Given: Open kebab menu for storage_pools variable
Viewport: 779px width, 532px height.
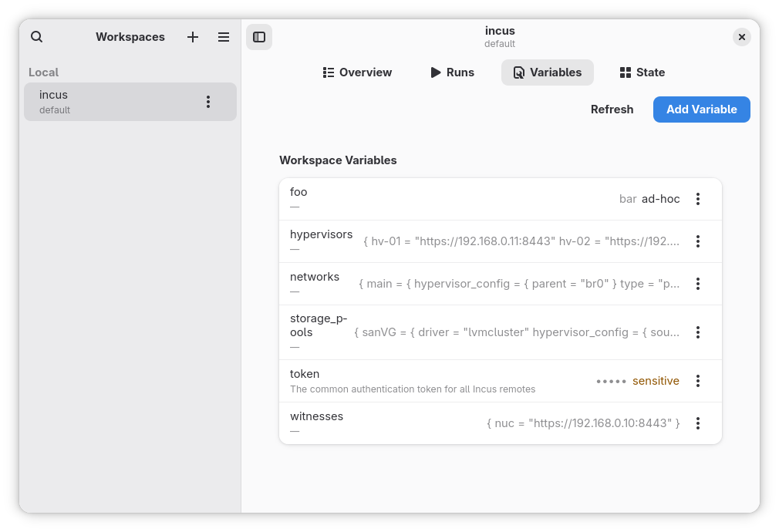Looking at the screenshot, I should (698, 332).
